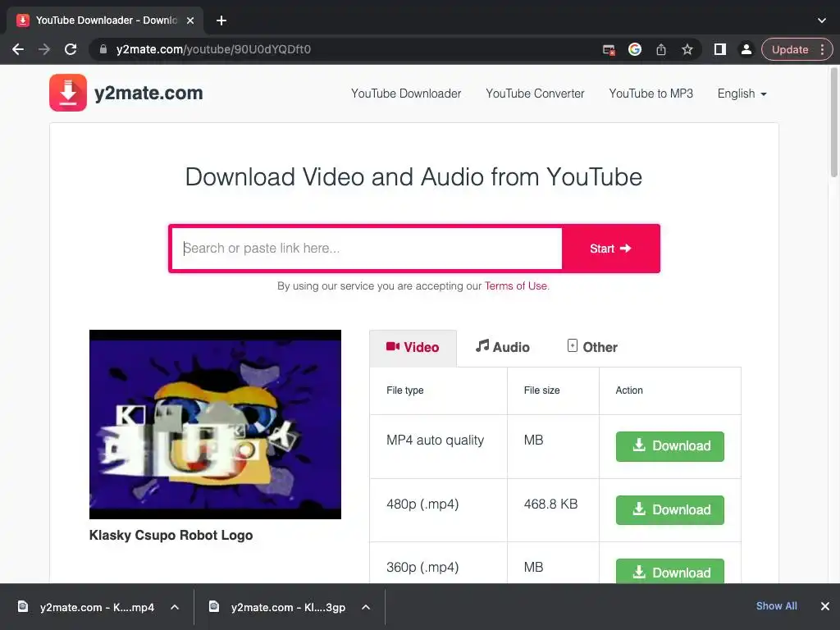Click the 'Klasky Csupo Robot Logo' title
Viewport: 840px width, 630px height.
171,535
